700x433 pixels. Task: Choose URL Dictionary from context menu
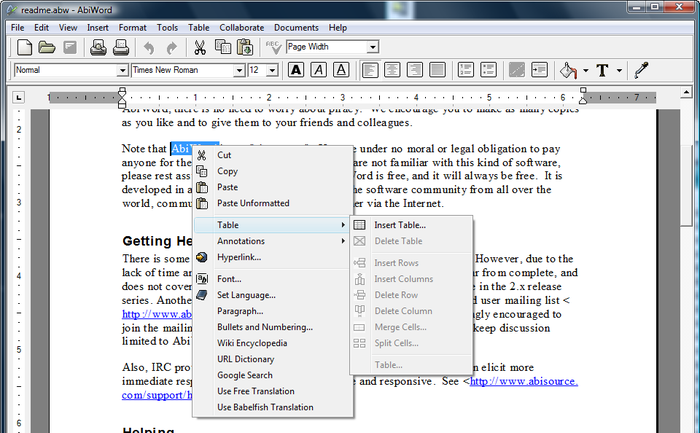click(272, 359)
